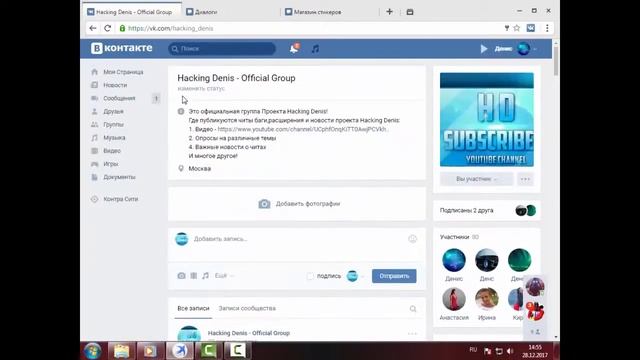Open Hacking Denis post author link
The height and width of the screenshot is (360, 640).
pos(249,333)
